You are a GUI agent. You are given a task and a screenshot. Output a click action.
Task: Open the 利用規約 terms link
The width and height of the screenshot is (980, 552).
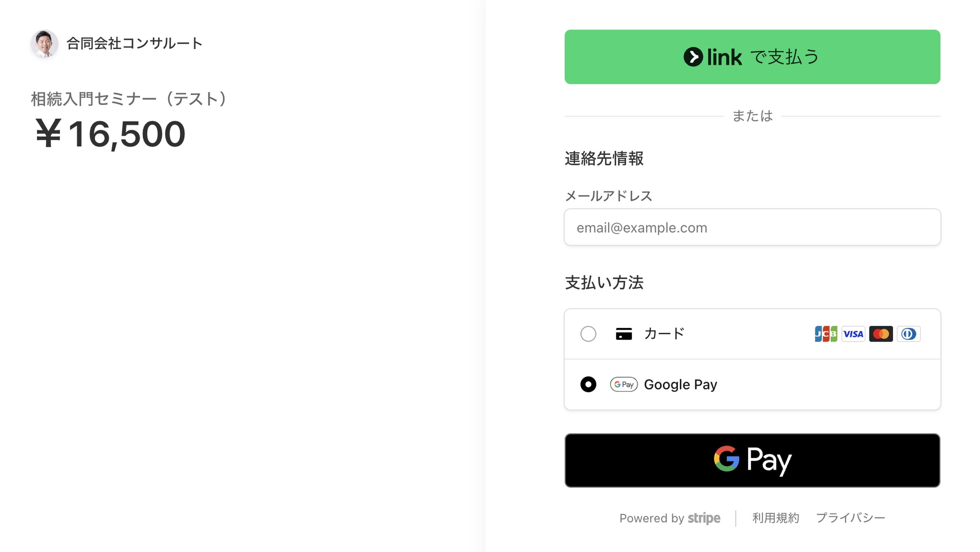click(776, 518)
